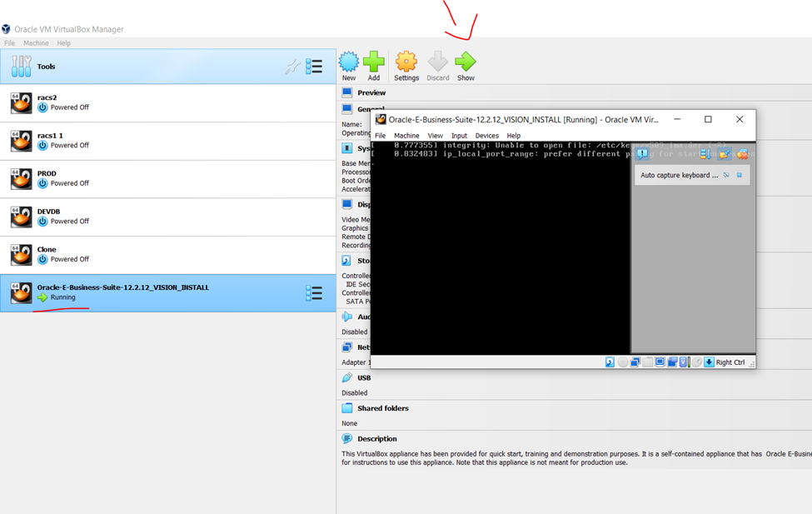Open the Tools row list menu icon
Viewport: 812px width, 514px height.
coord(314,67)
